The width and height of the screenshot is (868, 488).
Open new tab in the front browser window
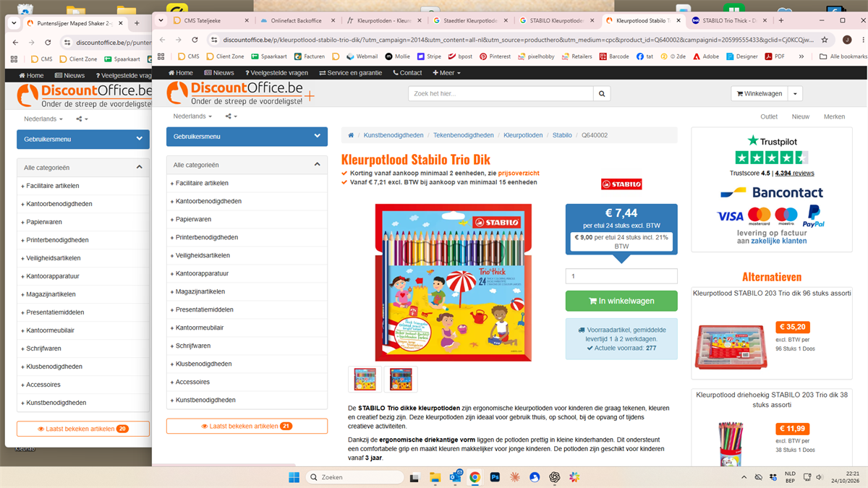(x=783, y=21)
